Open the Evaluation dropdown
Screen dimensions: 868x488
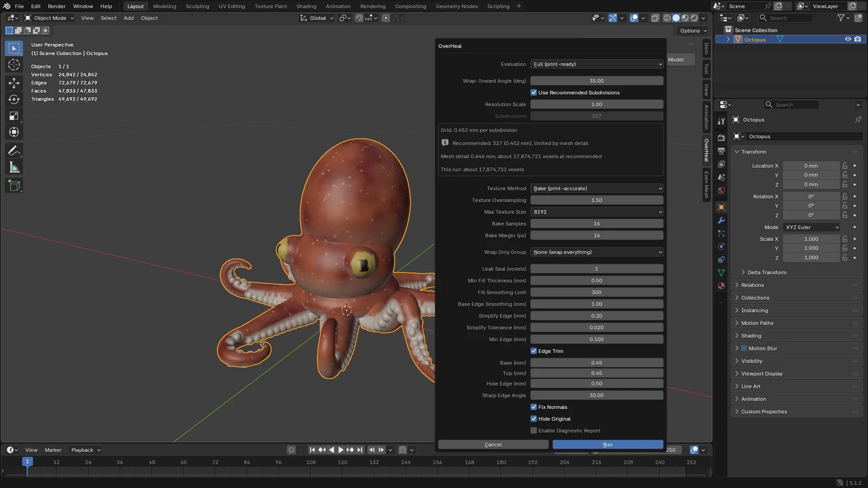pos(597,64)
